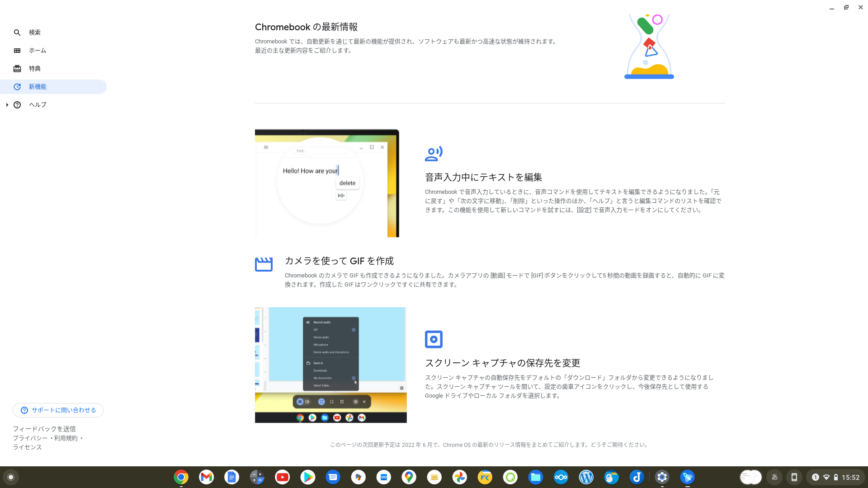The height and width of the screenshot is (488, 868).
Task: Open Nextcloud from the shelf
Action: [x=561, y=477]
